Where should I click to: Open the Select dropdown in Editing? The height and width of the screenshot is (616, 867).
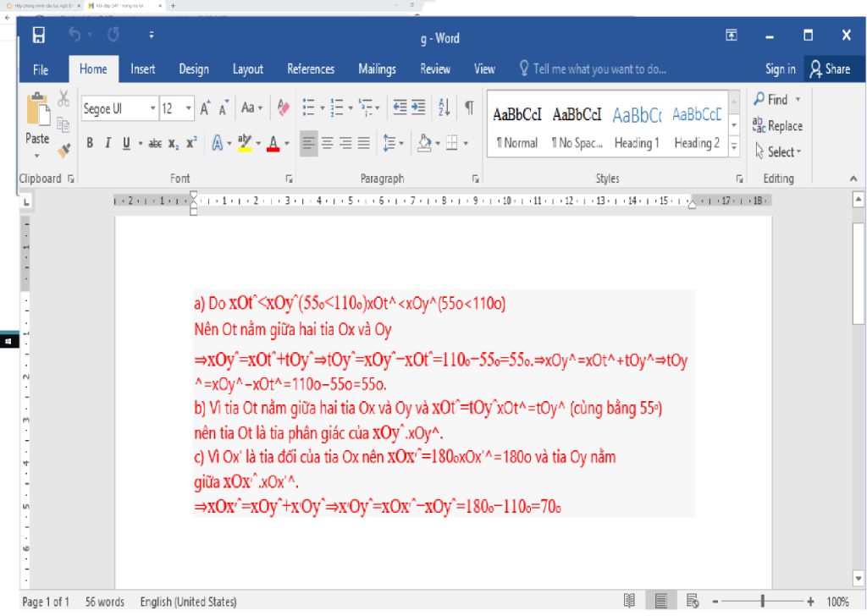[779, 151]
